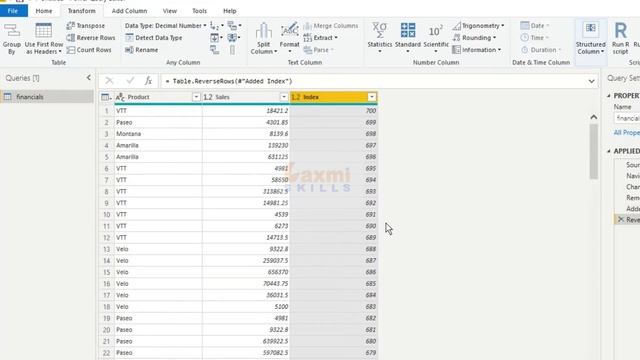Click the fx formula icon
This screenshot has width=640, height=360.
[148, 81]
